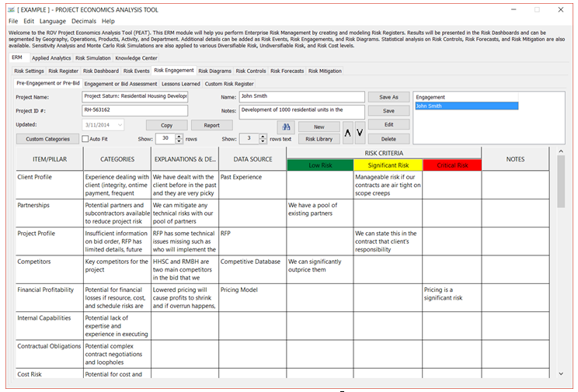Image resolution: width=578 pixels, height=392 pixels.
Task: Click the Custom Categories button
Action: 47,139
